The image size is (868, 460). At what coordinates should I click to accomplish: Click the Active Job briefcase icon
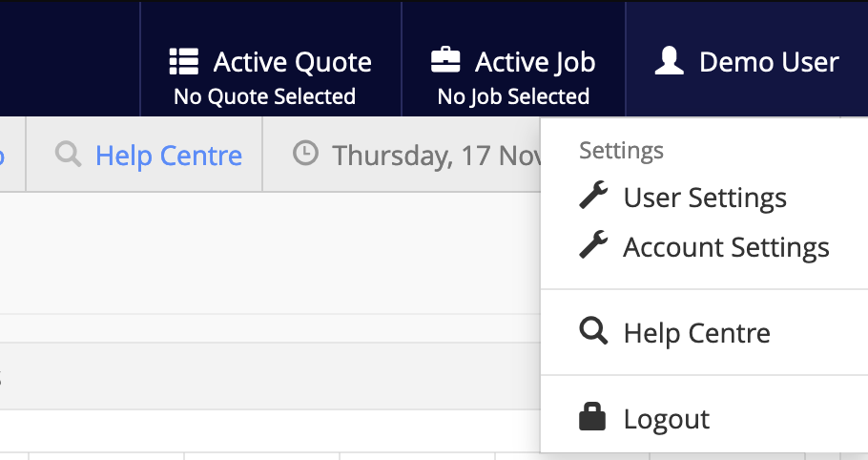tap(445, 62)
